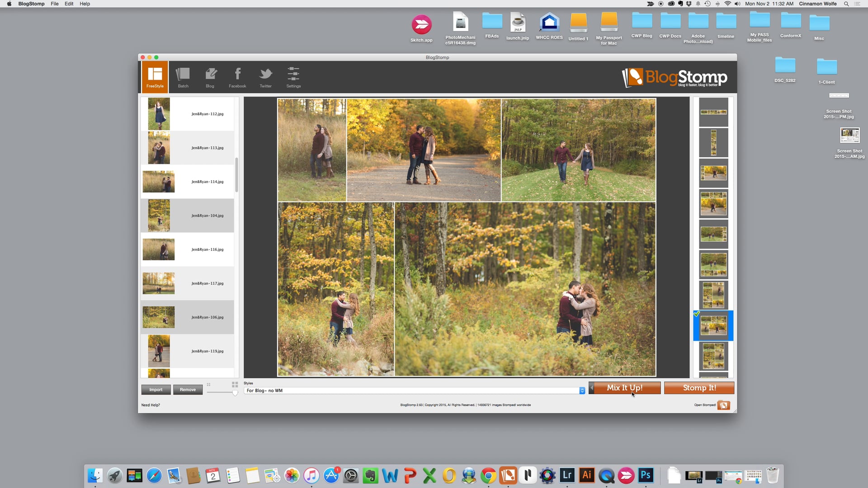Select the FreeStyle mode icon
The width and height of the screenshot is (868, 488).
coord(155,76)
